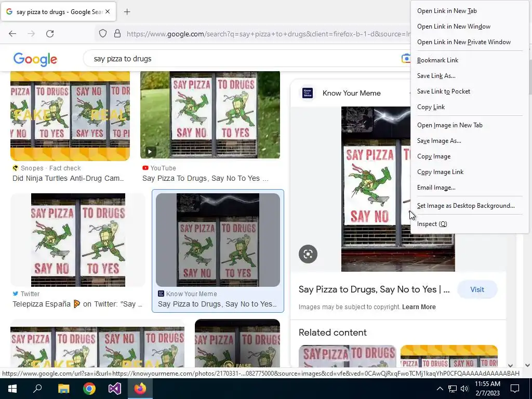Open the tracking protection shield icon

click(x=103, y=34)
